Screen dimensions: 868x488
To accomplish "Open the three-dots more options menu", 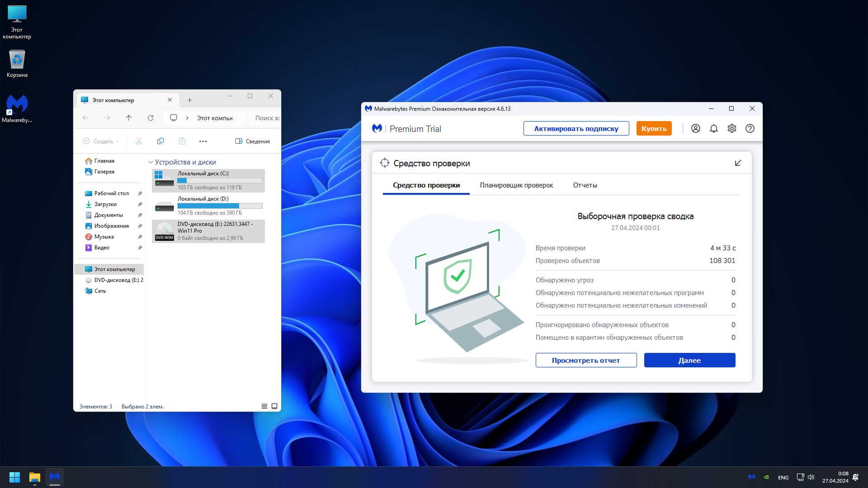I will (x=203, y=141).
